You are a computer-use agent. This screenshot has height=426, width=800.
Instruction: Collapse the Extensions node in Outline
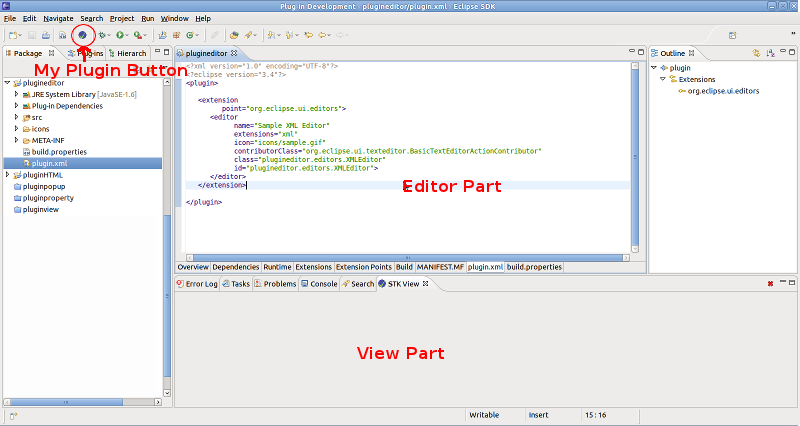663,79
